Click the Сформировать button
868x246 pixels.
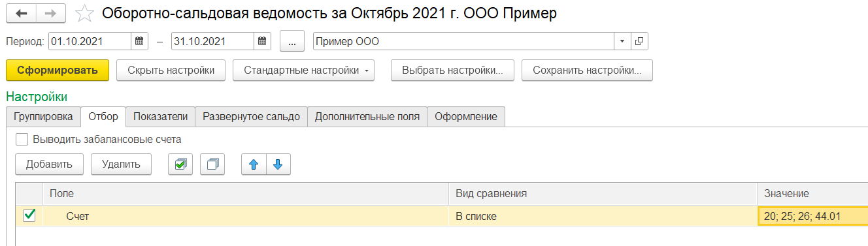(x=58, y=70)
